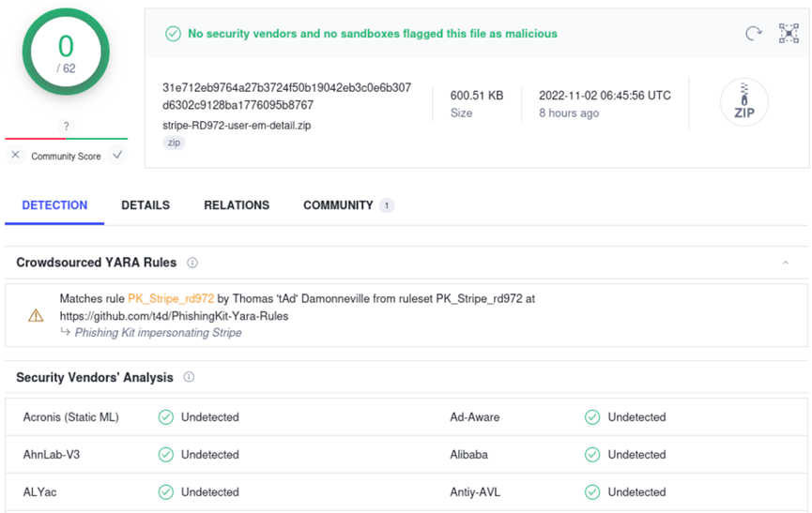
Task: Vote up with Community Score checkmark
Action: [x=117, y=156]
